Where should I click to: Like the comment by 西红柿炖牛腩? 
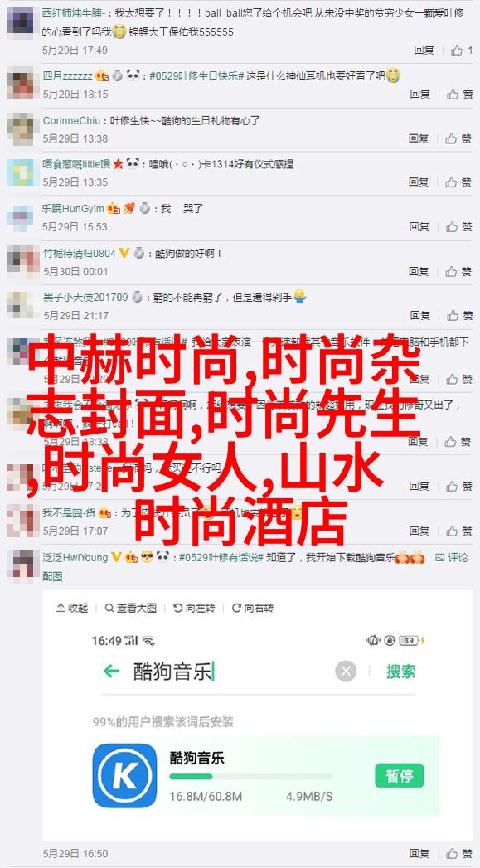(x=461, y=51)
